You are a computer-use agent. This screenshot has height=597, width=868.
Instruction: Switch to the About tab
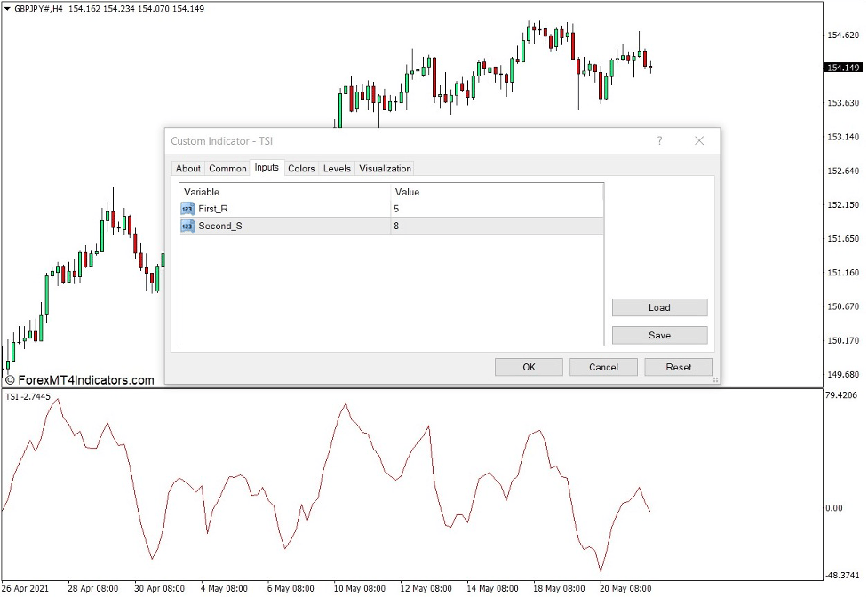[187, 168]
